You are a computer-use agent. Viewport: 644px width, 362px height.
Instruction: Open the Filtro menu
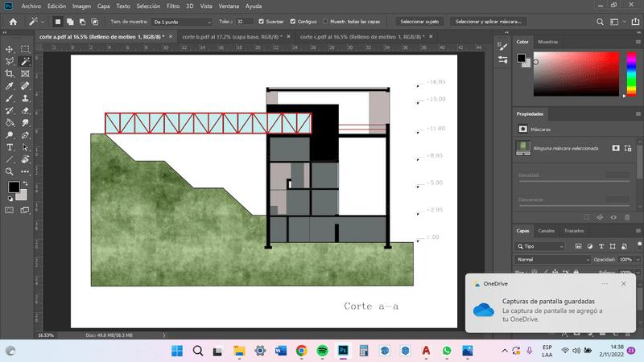coord(172,6)
